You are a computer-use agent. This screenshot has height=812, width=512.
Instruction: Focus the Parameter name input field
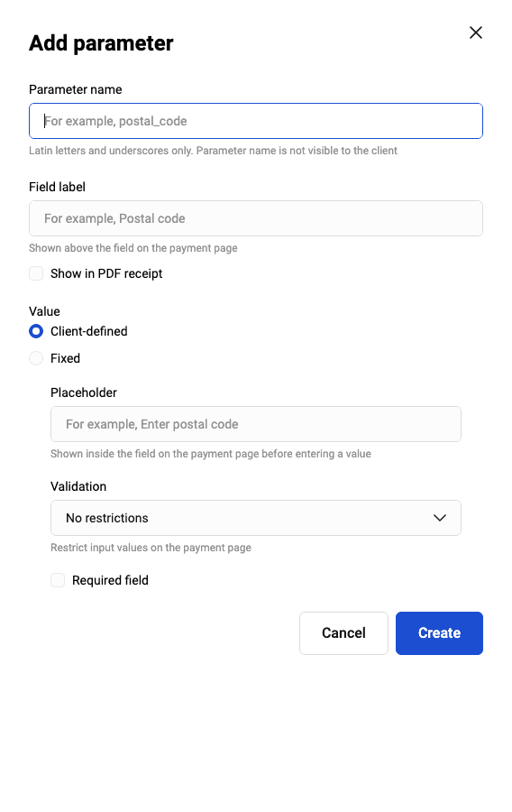[x=255, y=121]
